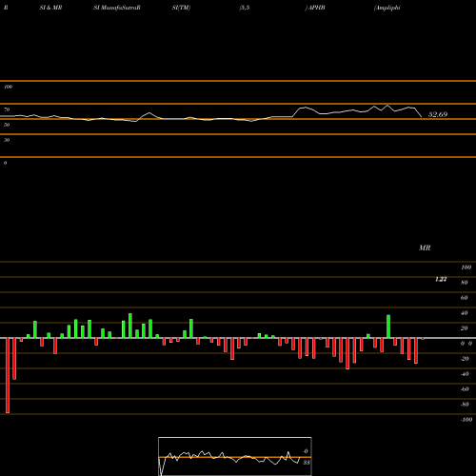Click the '(5,5' parameter text
This screenshot has width=476, height=476.
point(245,8)
